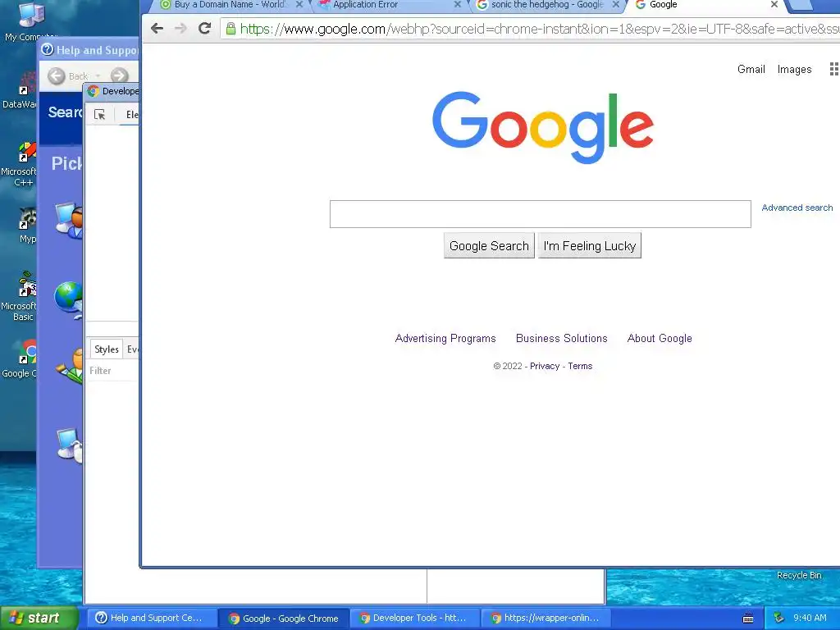The width and height of the screenshot is (840, 630).
Task: Click computer-with-users icon in Help window
Action: tap(70, 220)
